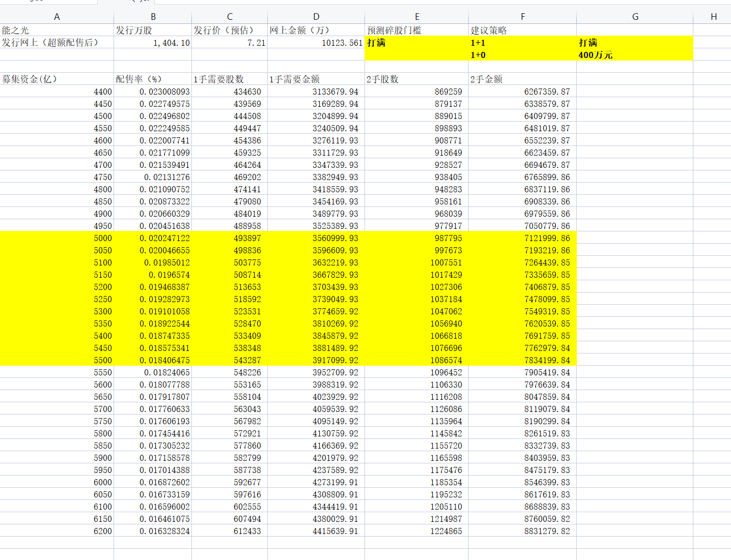Click cell containing 能之光
Image resolution: width=731 pixels, height=560 pixels.
pyautogui.click(x=57, y=30)
